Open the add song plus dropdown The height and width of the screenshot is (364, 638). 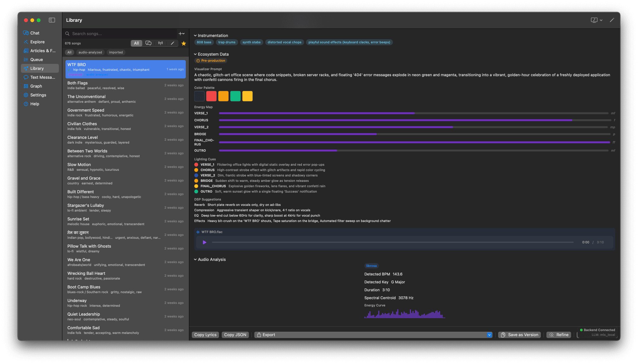coord(182,34)
